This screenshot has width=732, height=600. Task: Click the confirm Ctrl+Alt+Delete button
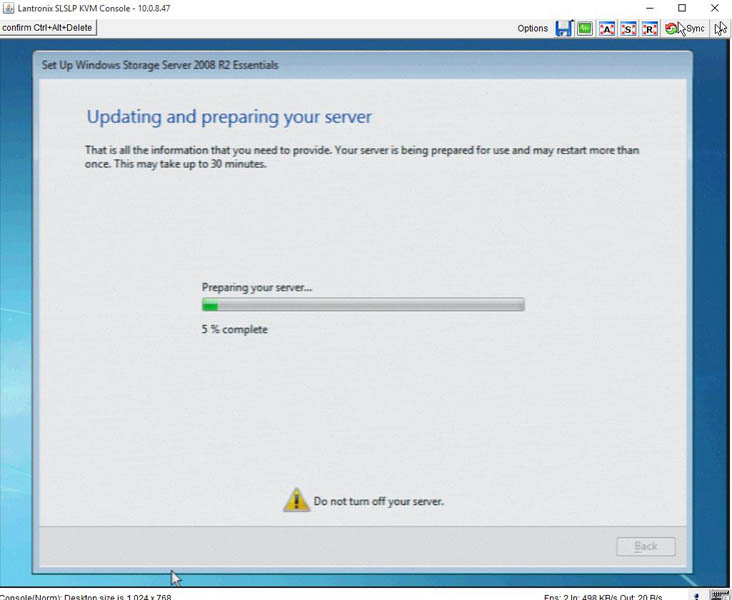pos(48,28)
